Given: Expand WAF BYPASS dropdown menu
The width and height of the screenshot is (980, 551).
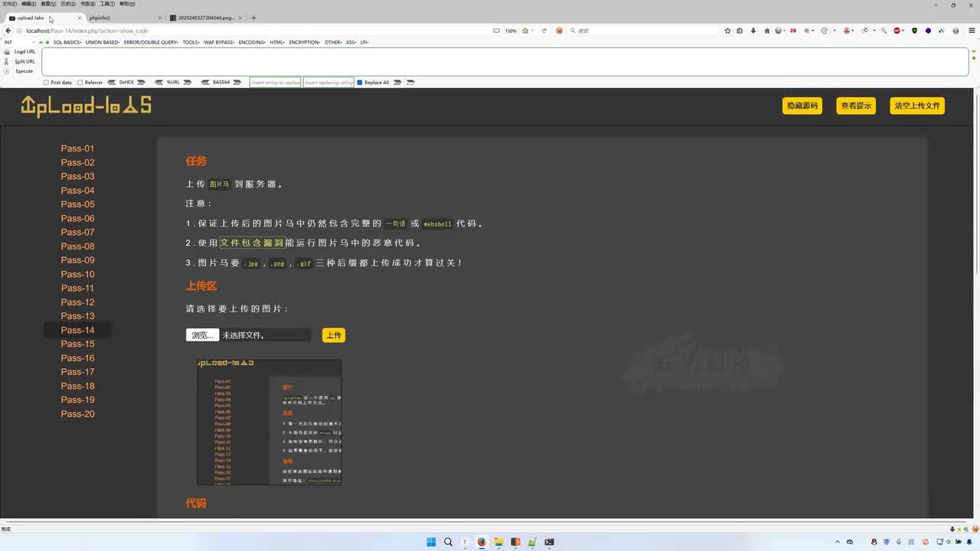Looking at the screenshot, I should coord(220,42).
